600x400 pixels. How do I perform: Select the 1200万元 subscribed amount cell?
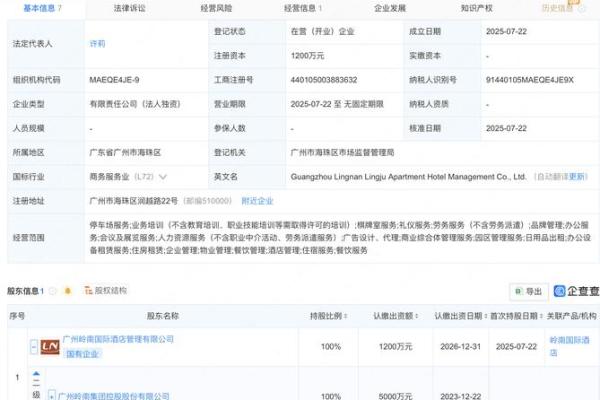395,347
